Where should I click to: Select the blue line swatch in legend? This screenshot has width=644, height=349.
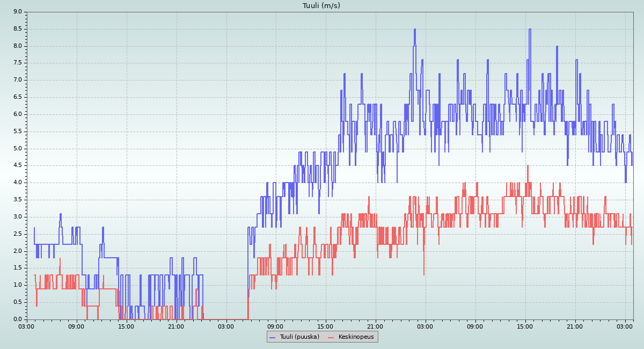[x=272, y=337]
